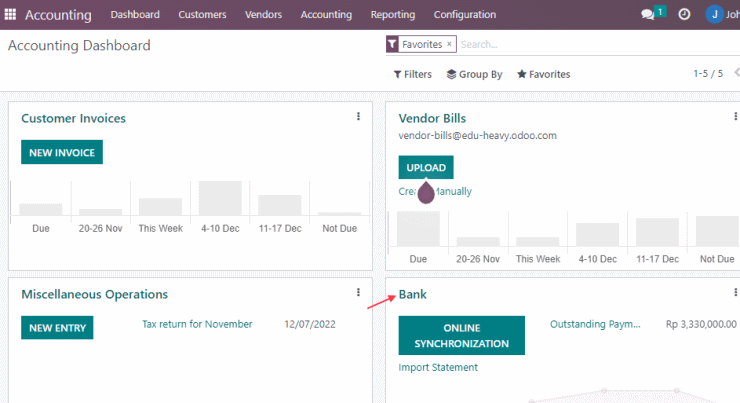The width and height of the screenshot is (740, 403).
Task: Open Customer Invoices card options menu
Action: coord(358,117)
